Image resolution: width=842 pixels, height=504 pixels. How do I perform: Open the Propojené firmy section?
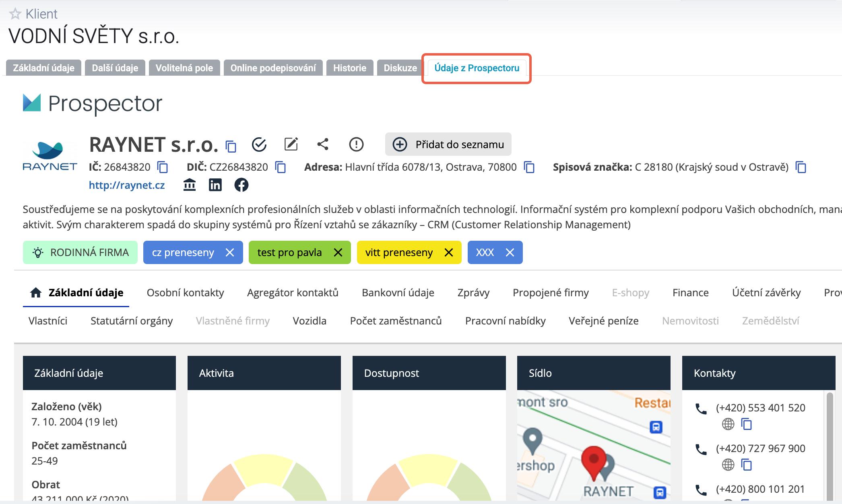[551, 293]
